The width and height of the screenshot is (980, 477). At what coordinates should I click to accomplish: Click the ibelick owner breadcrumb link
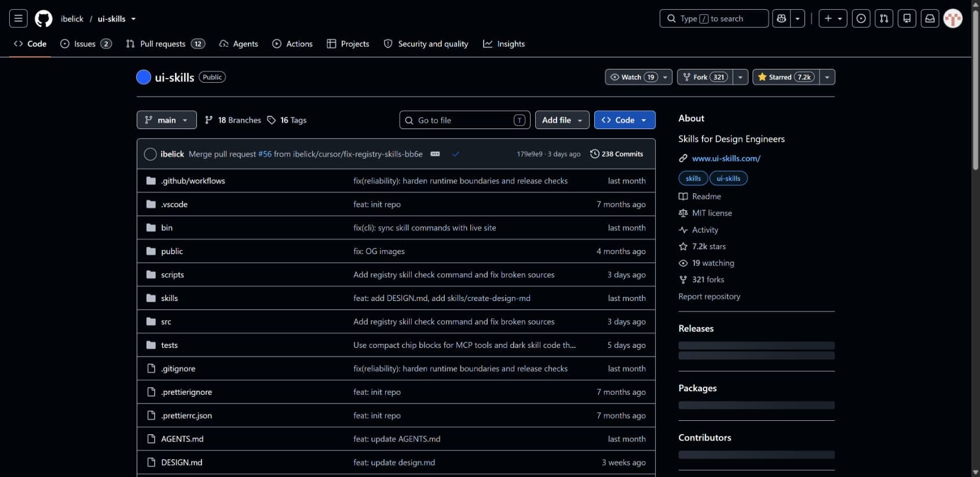tap(72, 19)
